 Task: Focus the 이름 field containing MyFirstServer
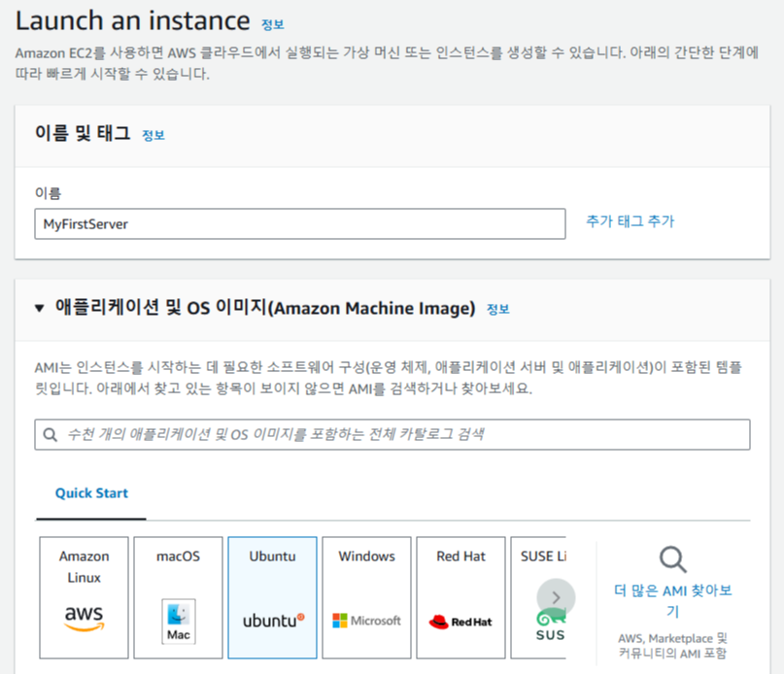coord(300,224)
